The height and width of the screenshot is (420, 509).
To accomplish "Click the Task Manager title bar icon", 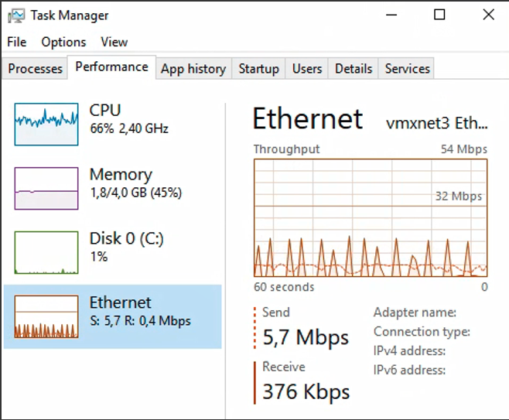I will [x=15, y=15].
